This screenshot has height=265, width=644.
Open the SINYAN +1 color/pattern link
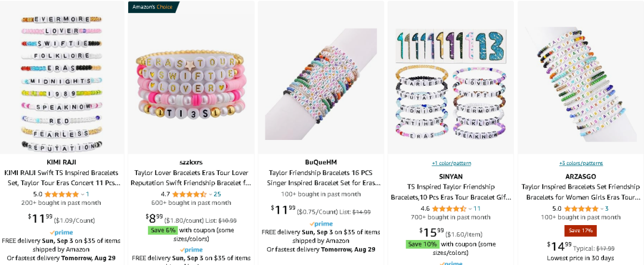pos(451,163)
